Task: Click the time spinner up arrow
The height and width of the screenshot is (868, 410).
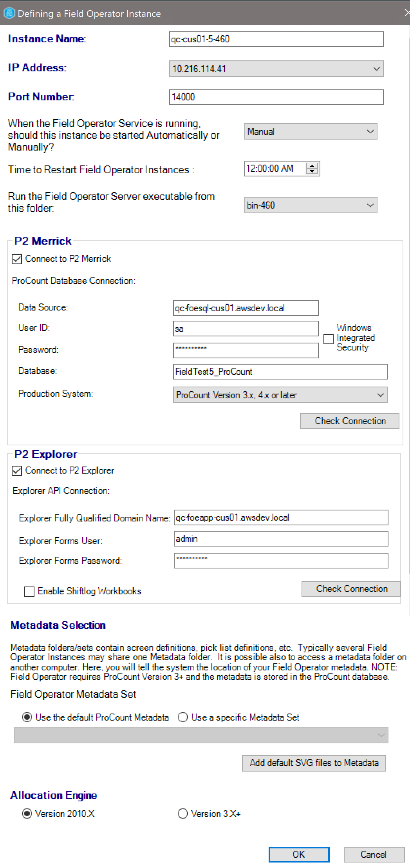Action: point(312,166)
